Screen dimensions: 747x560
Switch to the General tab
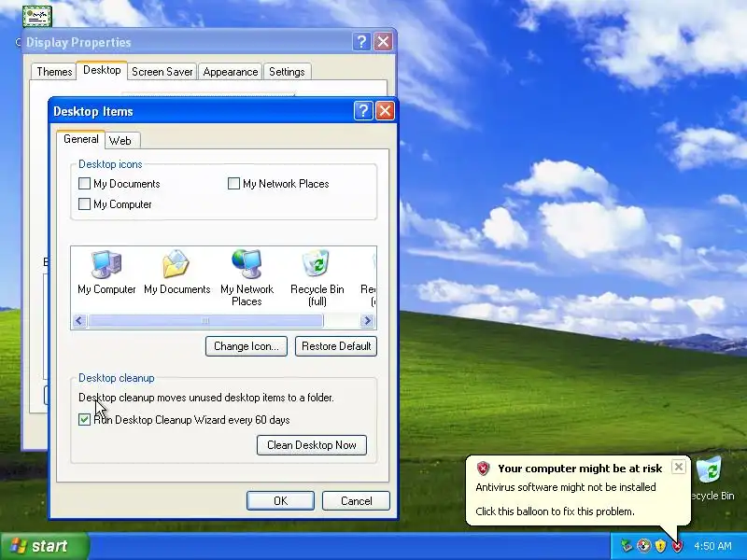point(81,139)
